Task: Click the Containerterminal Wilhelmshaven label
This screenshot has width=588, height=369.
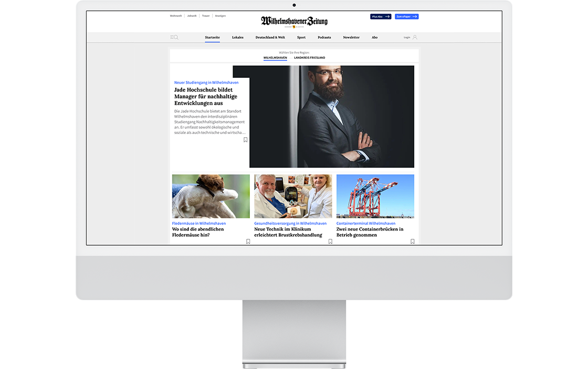Action: 365,223
